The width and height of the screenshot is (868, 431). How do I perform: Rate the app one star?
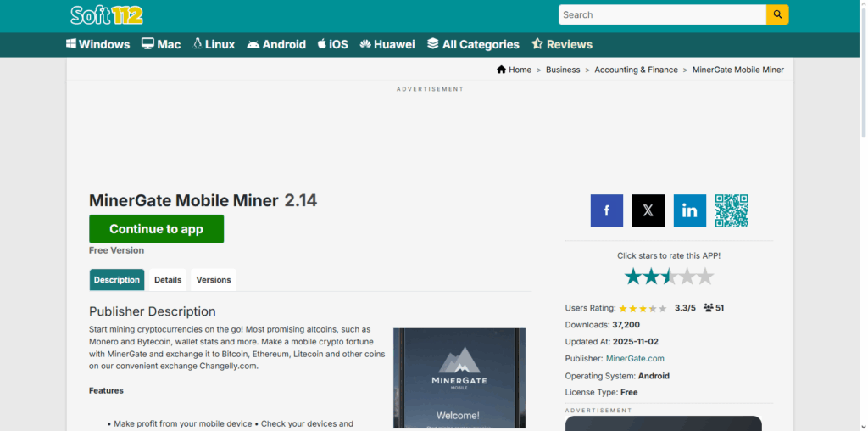632,276
